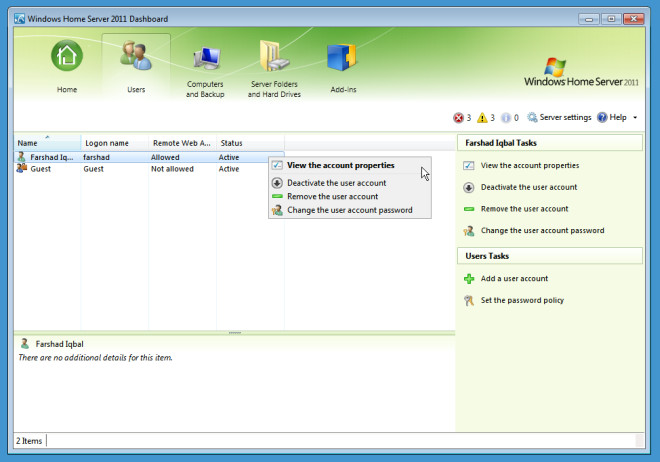Click the Farshad row 'Active' status
660x462 pixels.
click(229, 157)
